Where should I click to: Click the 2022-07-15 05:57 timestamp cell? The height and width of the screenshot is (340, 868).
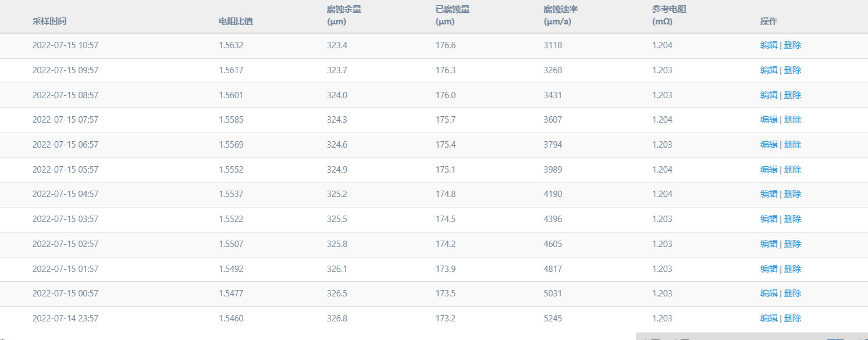[x=65, y=170]
